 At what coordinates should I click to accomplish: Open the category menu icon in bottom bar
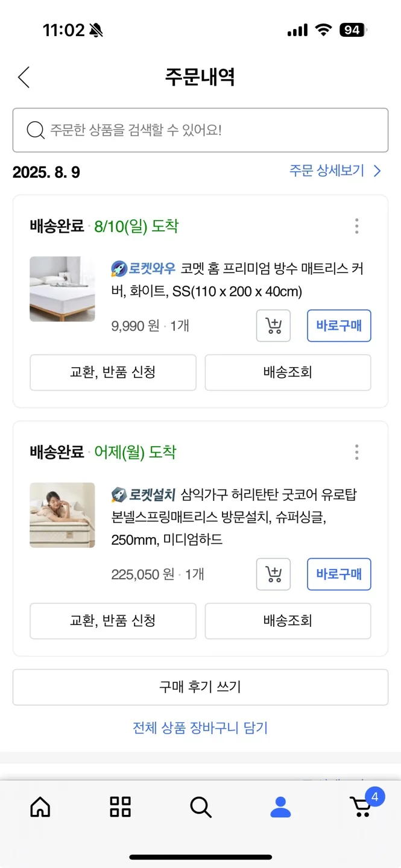click(120, 808)
